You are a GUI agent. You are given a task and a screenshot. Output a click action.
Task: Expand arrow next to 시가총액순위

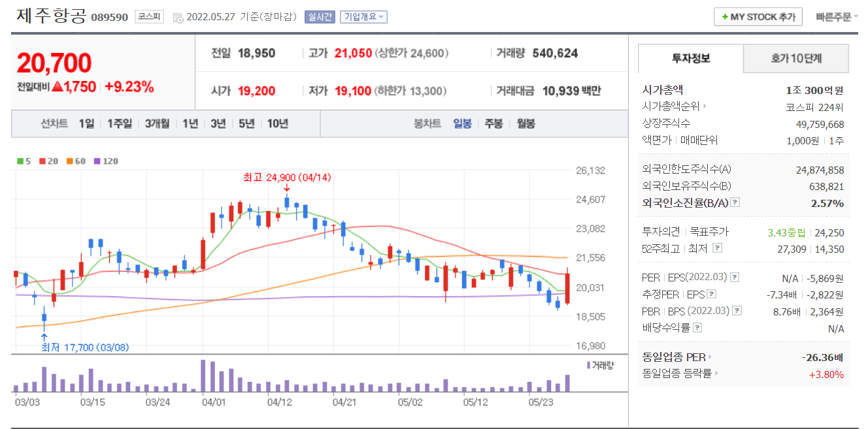point(705,106)
